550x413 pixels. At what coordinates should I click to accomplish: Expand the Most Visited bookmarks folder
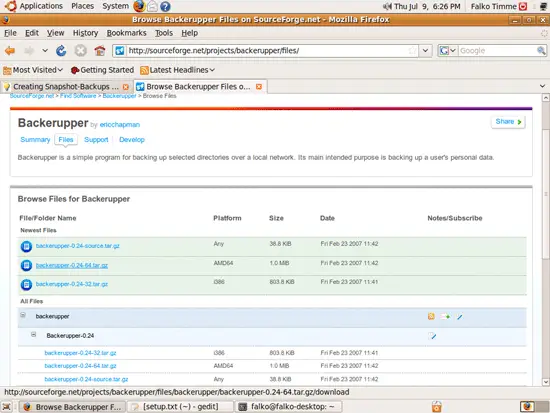pyautogui.click(x=33, y=70)
